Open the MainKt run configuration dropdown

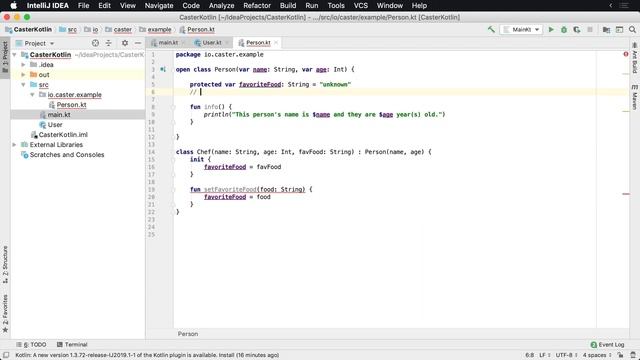[x=522, y=29]
